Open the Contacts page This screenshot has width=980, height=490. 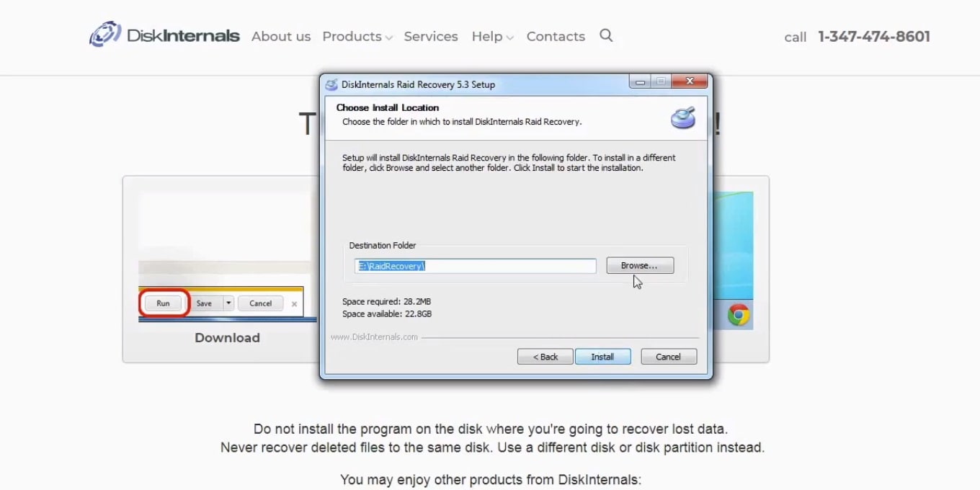[556, 36]
